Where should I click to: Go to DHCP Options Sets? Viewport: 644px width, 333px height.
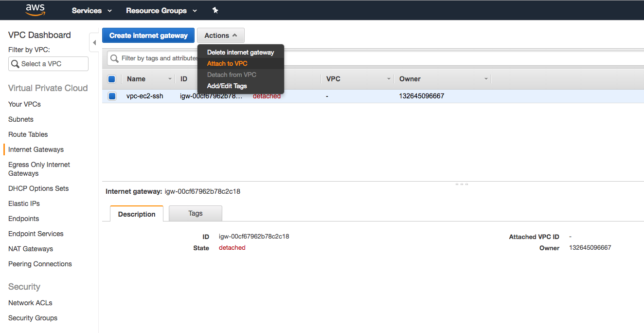pos(38,188)
